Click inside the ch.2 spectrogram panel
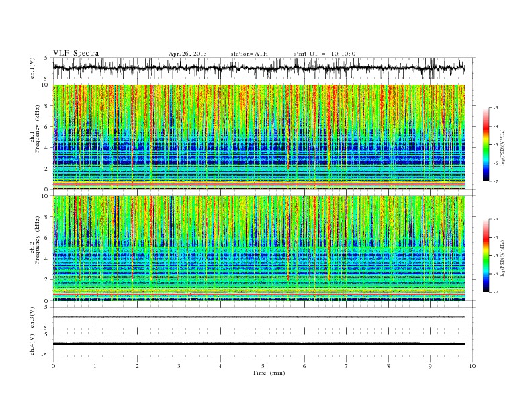The width and height of the screenshot is (532, 411). pos(259,248)
